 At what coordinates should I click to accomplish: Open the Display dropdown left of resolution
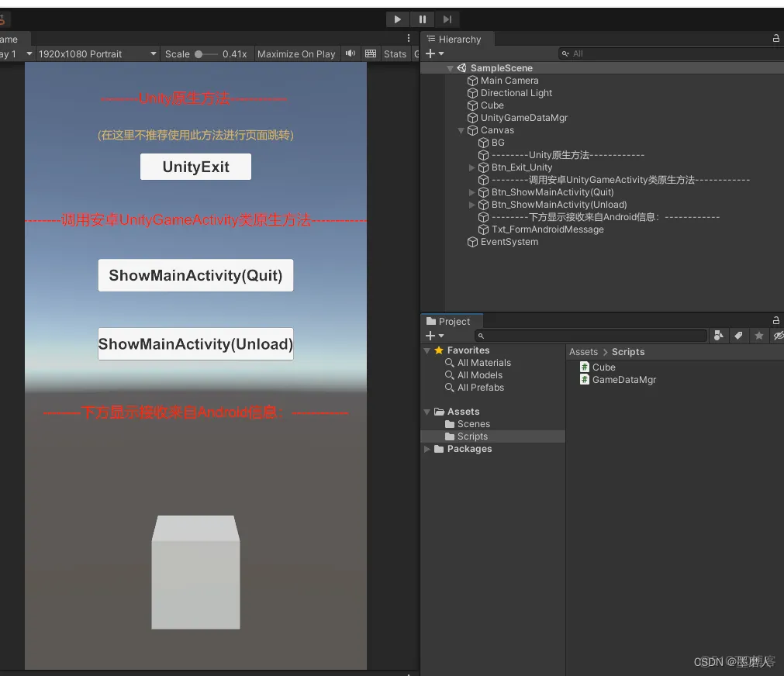coord(16,54)
